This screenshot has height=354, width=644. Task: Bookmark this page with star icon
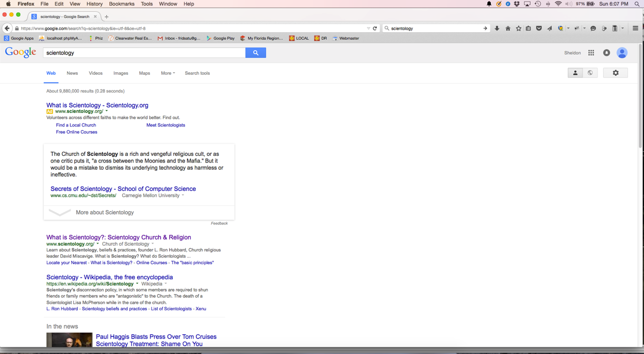518,28
